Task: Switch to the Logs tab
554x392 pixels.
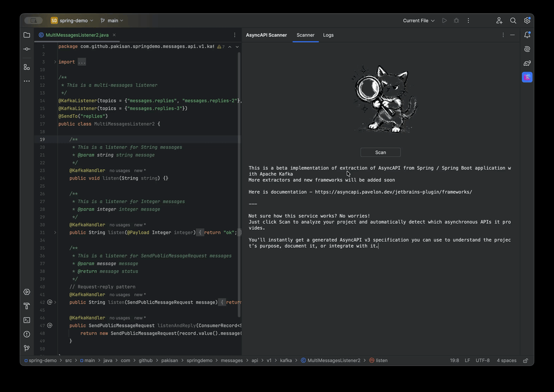Action: tap(328, 35)
